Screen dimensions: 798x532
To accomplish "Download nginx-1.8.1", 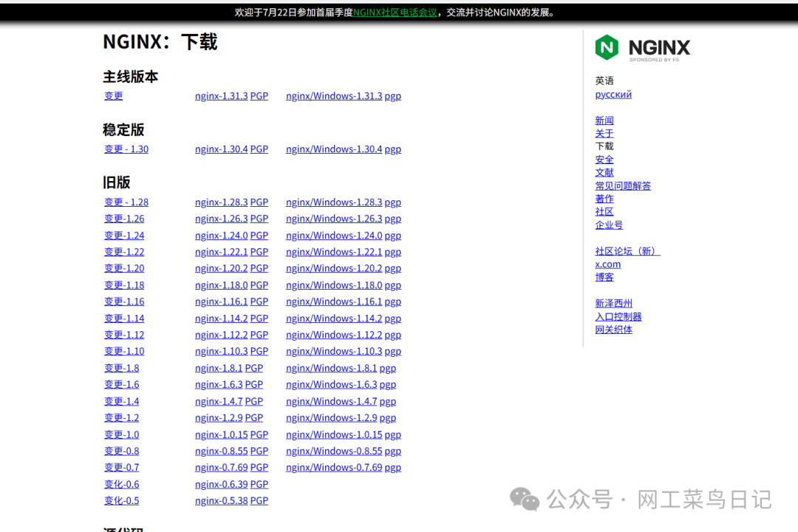I will [x=219, y=367].
